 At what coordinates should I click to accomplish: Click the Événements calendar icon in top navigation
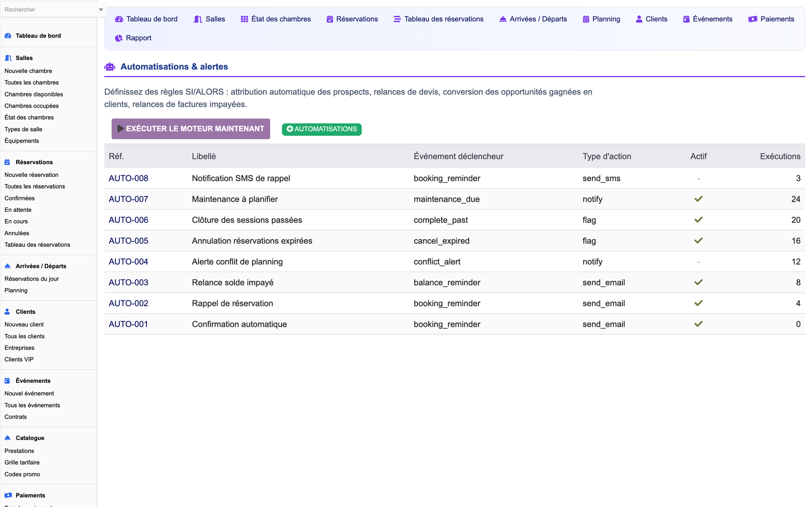coord(686,19)
